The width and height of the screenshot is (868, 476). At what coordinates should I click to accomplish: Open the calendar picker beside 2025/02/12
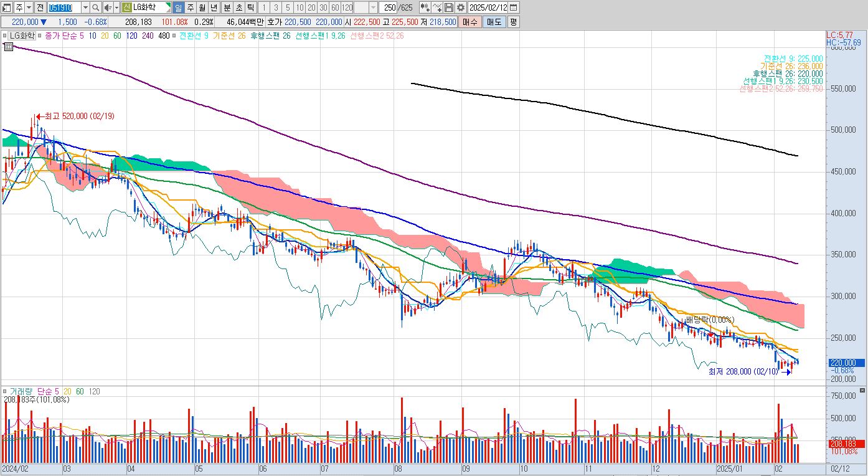coord(514,7)
